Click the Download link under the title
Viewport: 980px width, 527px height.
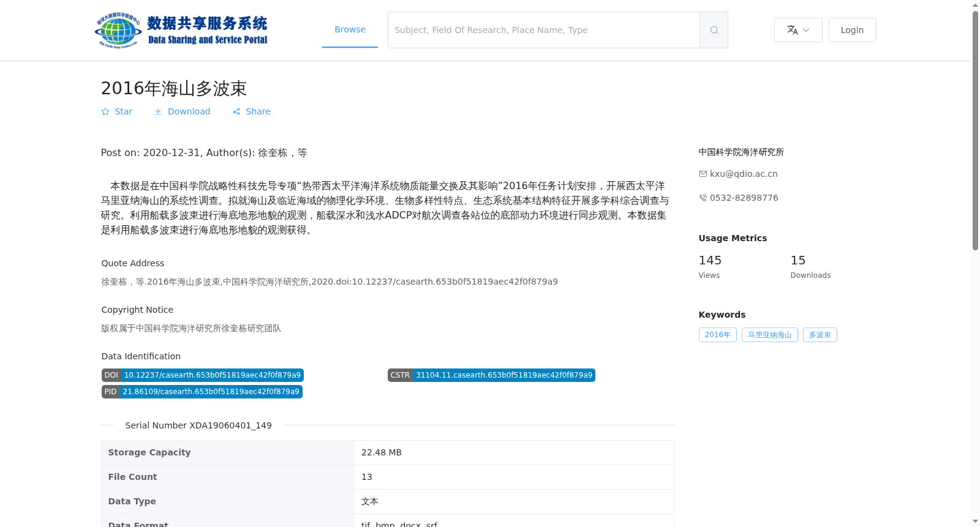click(x=182, y=111)
